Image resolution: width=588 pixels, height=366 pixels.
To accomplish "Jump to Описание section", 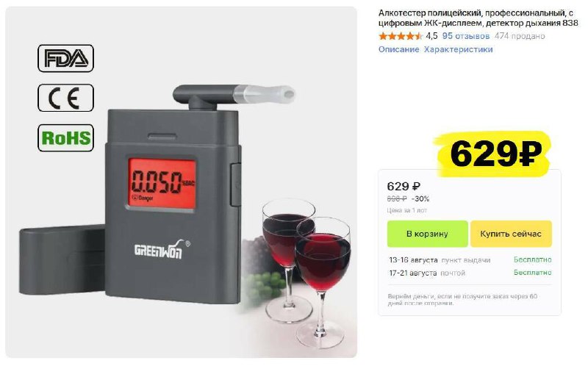I will (398, 49).
